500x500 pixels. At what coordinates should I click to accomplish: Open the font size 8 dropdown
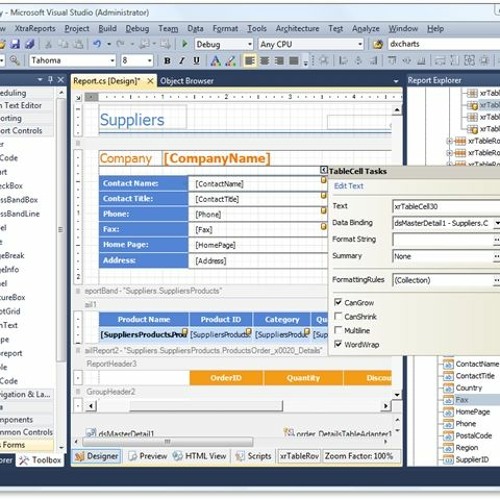(x=150, y=61)
